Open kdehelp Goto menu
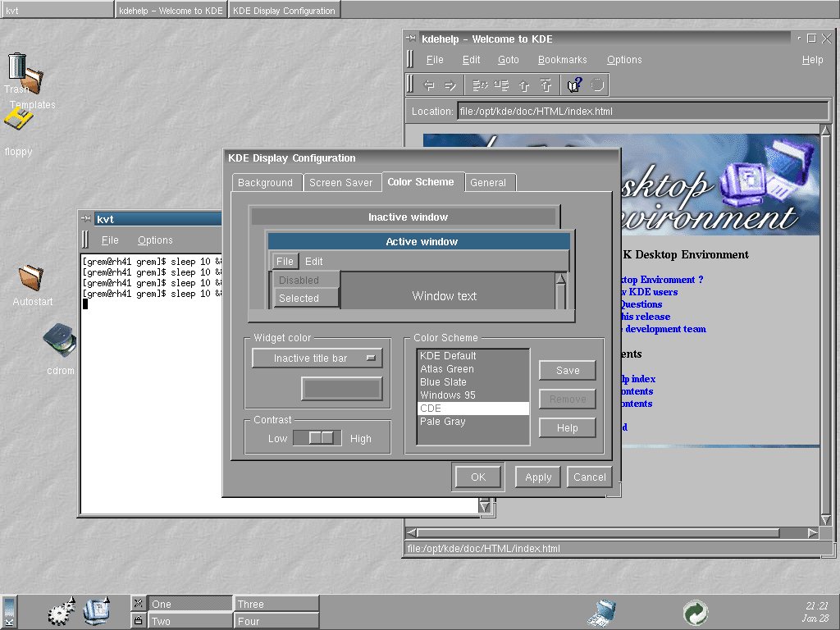The image size is (840, 630). point(508,59)
